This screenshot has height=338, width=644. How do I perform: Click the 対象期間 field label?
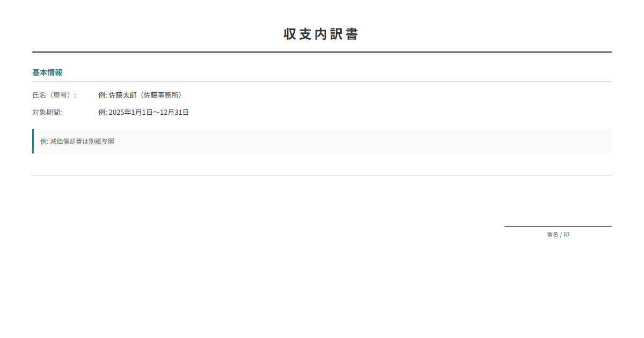pos(47,113)
